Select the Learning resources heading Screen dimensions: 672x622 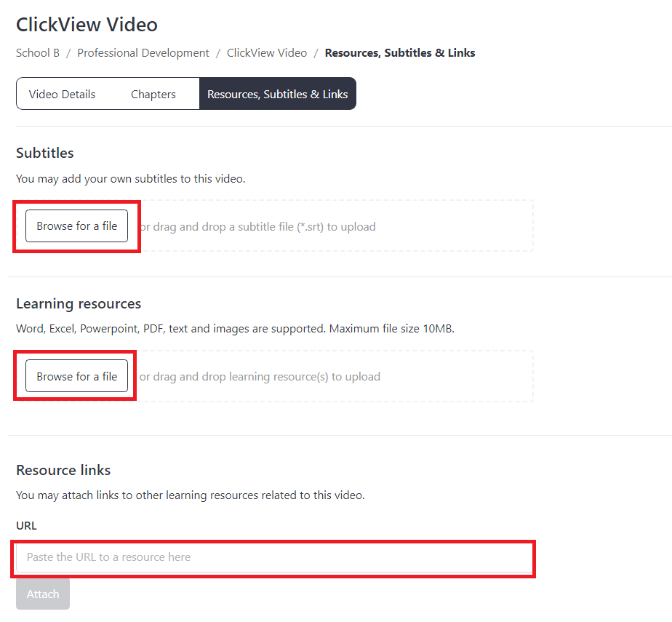pyautogui.click(x=79, y=303)
